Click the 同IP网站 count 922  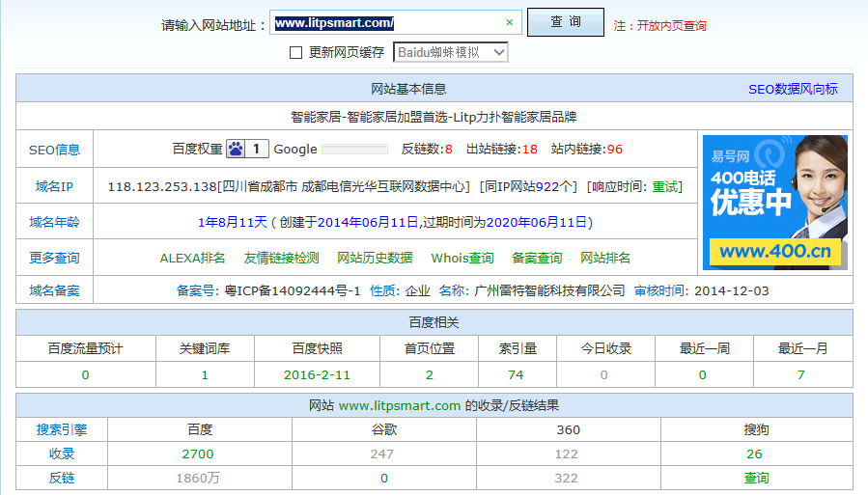coord(546,187)
